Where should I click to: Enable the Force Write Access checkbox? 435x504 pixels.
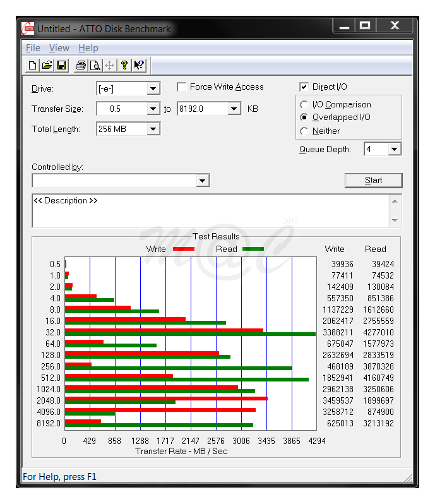pyautogui.click(x=182, y=87)
